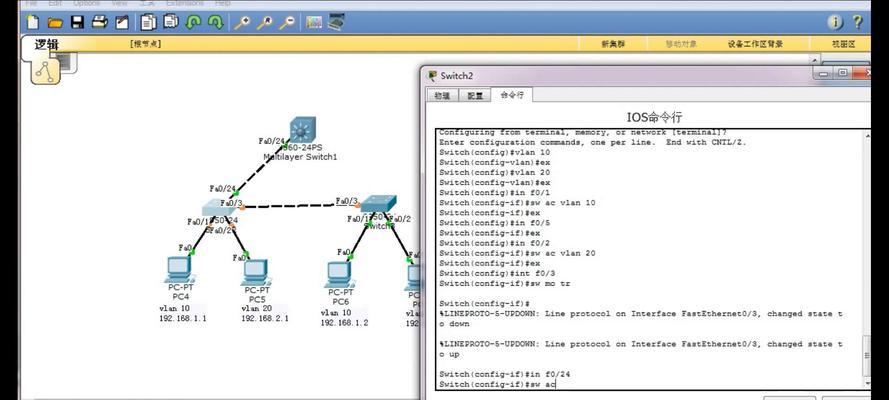This screenshot has width=889, height=400.
Task: Print the workspace
Action: click(x=100, y=22)
